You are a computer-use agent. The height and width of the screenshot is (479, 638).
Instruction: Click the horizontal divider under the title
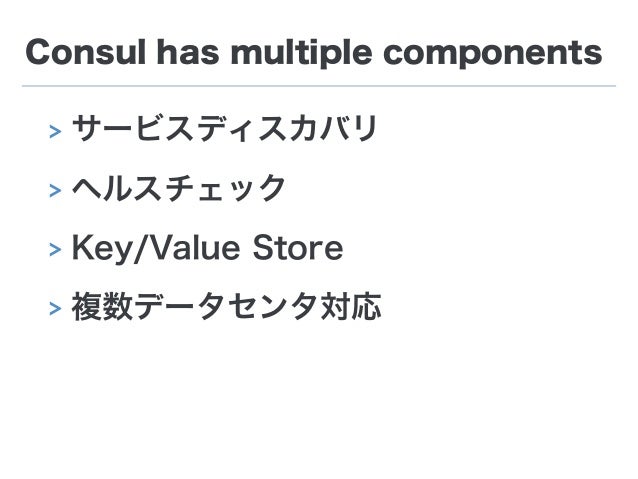coord(319,86)
